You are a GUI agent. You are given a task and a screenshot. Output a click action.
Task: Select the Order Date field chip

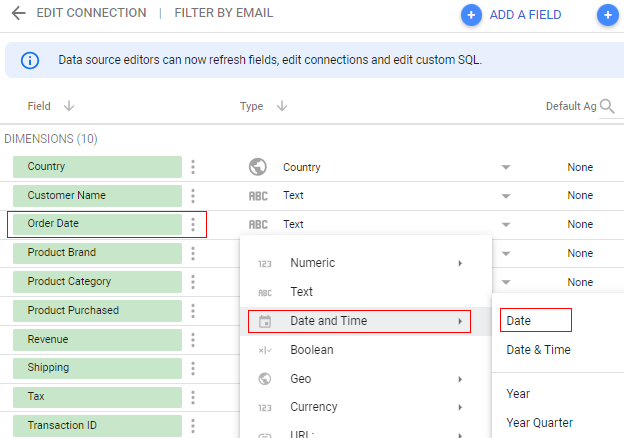point(98,224)
